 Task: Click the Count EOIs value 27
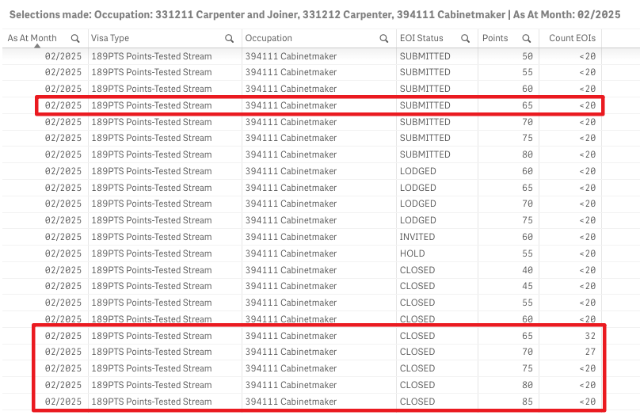click(x=589, y=352)
